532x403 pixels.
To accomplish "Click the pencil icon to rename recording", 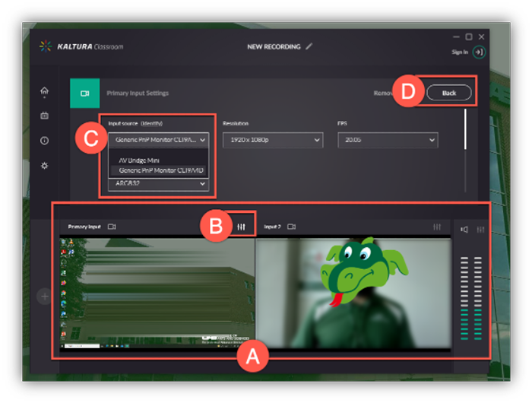I will click(x=309, y=46).
